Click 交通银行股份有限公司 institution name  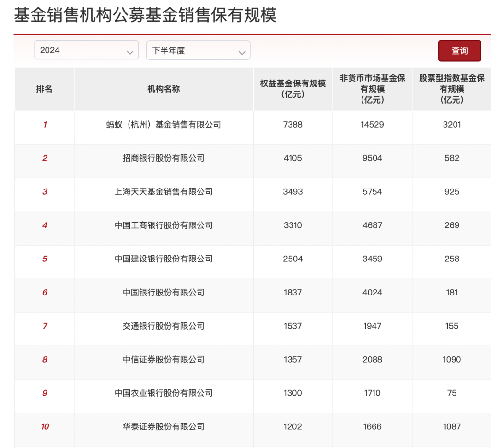pos(164,326)
